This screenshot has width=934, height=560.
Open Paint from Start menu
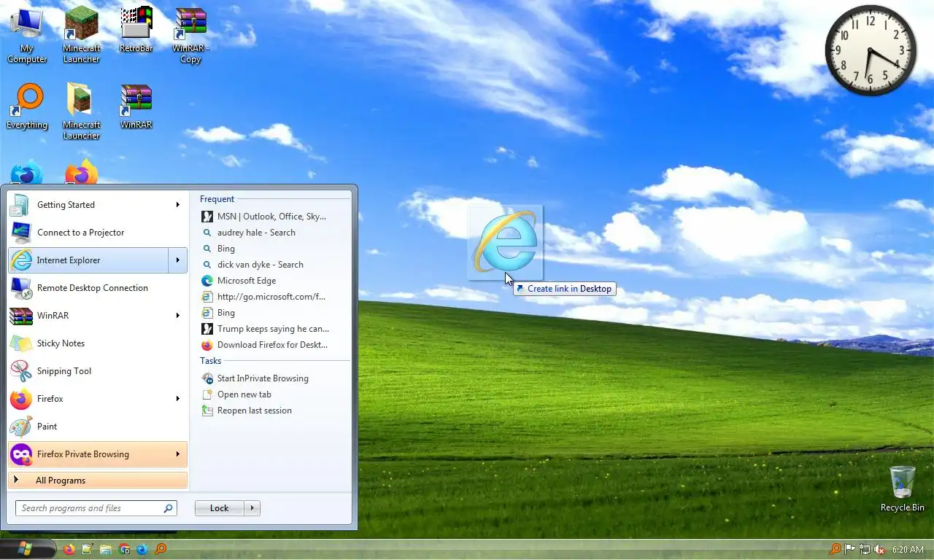[x=98, y=427]
